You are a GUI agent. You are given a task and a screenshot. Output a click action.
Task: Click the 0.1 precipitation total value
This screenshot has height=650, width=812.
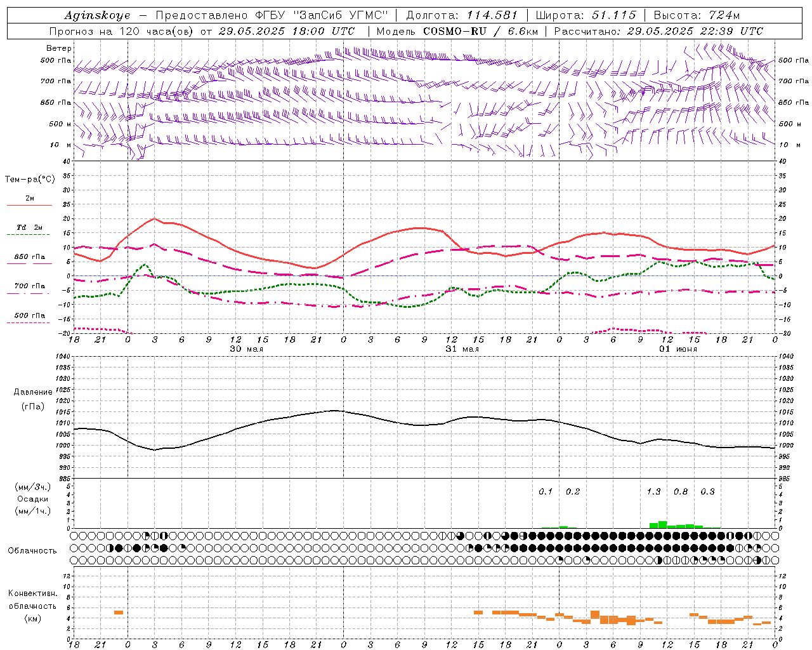point(546,491)
